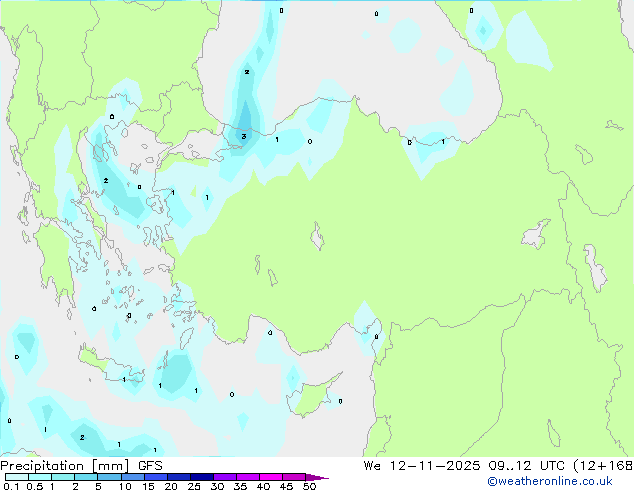Click the legend number "50"

click(309, 486)
